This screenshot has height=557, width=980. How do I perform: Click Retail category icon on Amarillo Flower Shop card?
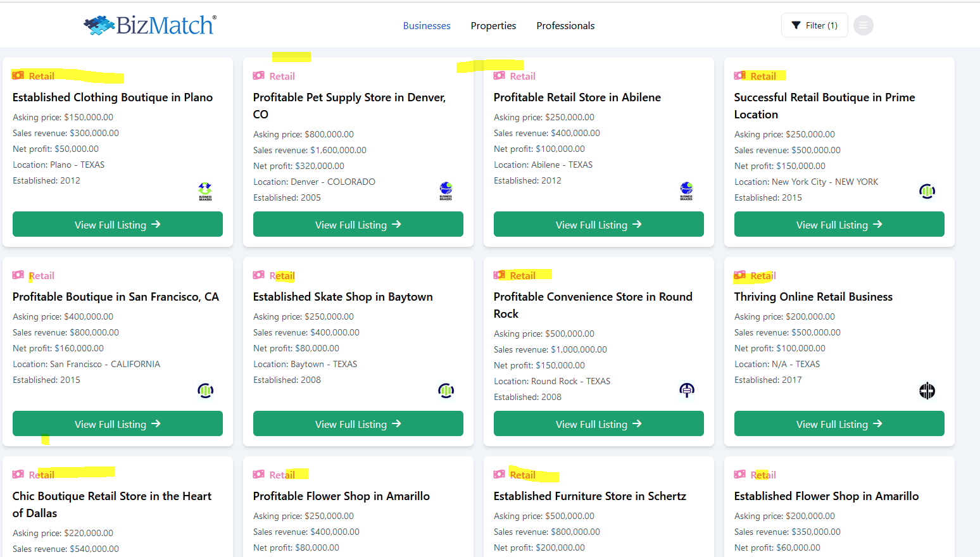pos(259,474)
